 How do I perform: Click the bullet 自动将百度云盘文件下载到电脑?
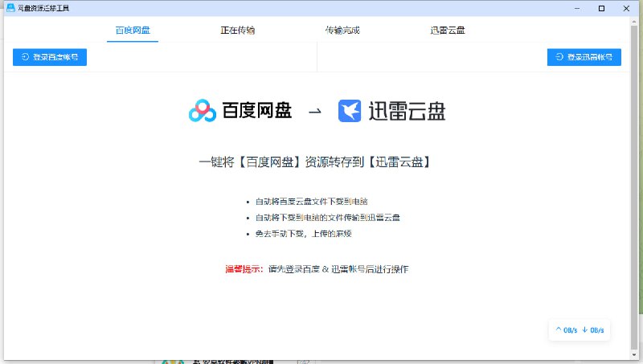pos(311,201)
